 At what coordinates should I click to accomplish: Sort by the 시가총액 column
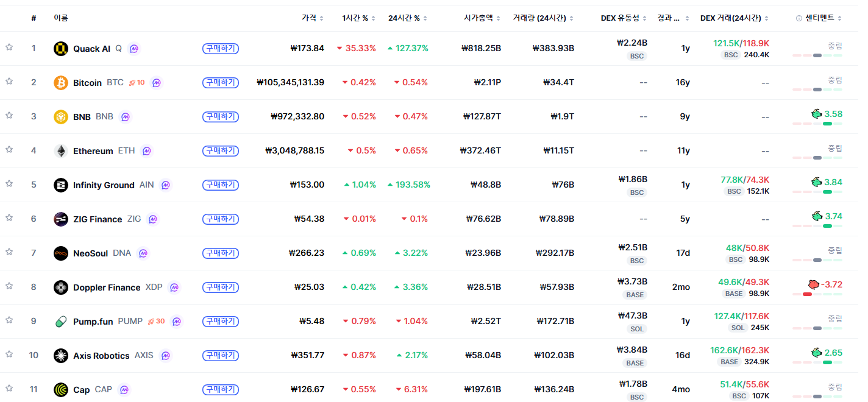482,18
